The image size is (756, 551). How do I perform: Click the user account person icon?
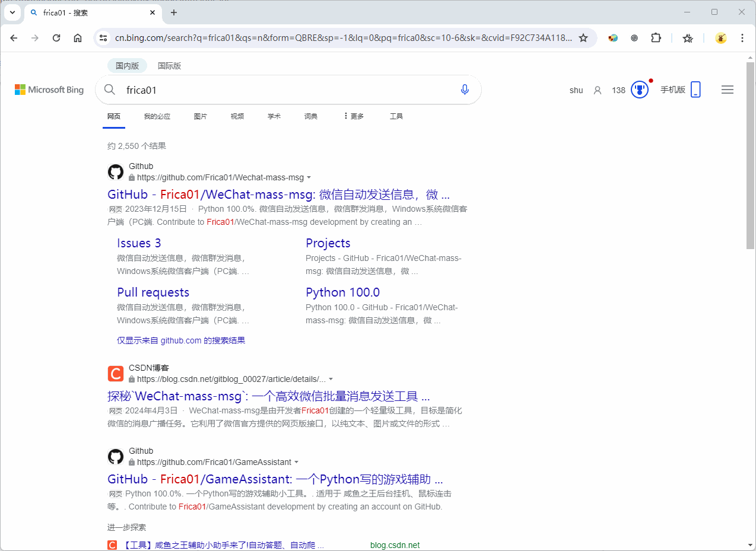[x=598, y=90]
